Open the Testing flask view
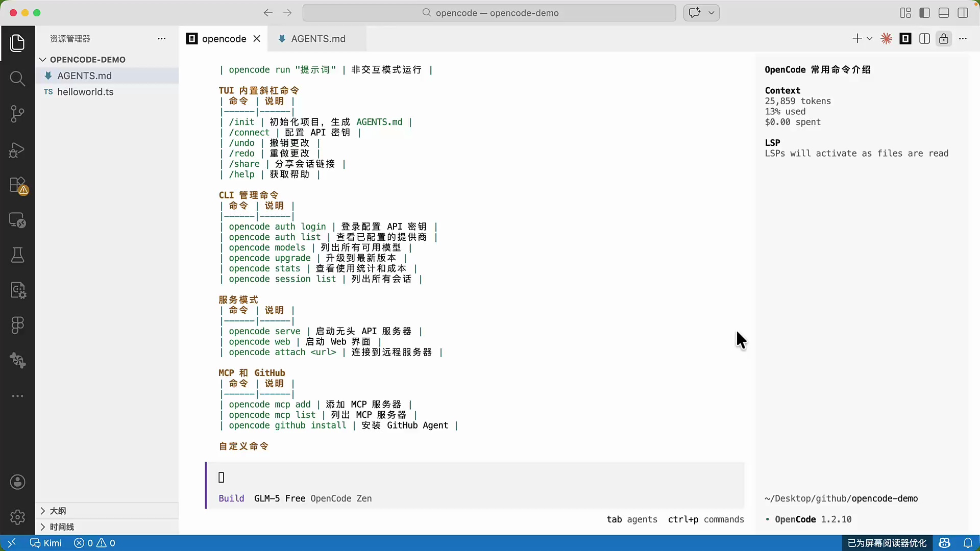980x551 pixels. pyautogui.click(x=17, y=255)
